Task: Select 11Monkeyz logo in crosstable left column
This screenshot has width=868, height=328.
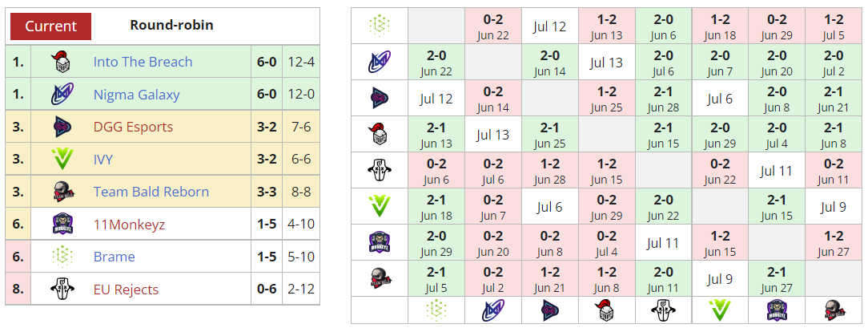Action: point(379,242)
